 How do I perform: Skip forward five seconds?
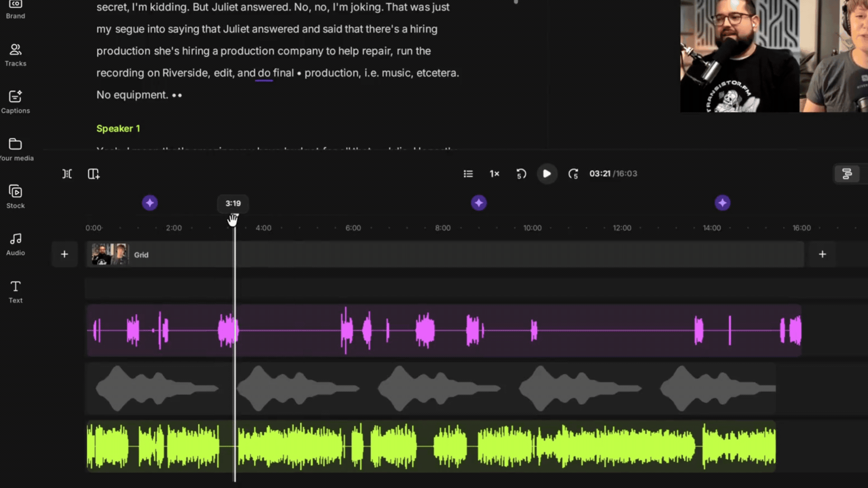(573, 174)
